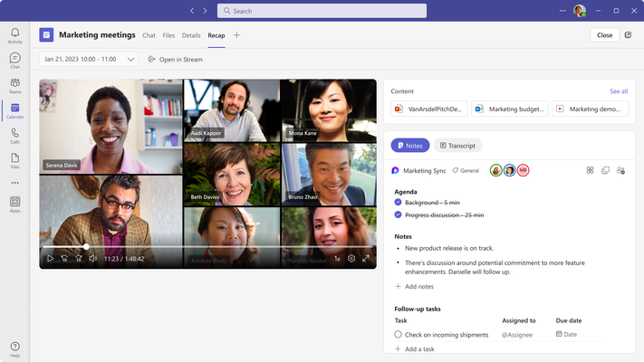Skip forward 10 seconds in recording

click(79, 259)
